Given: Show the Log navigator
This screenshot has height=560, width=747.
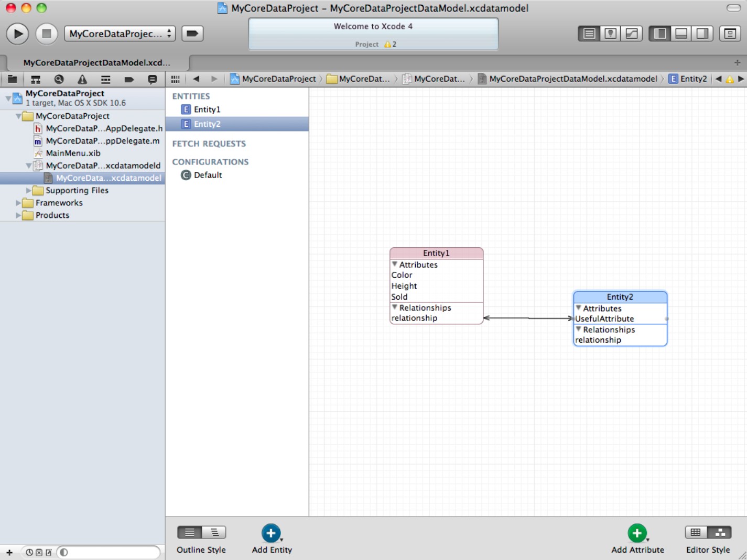Looking at the screenshot, I should coord(152,79).
